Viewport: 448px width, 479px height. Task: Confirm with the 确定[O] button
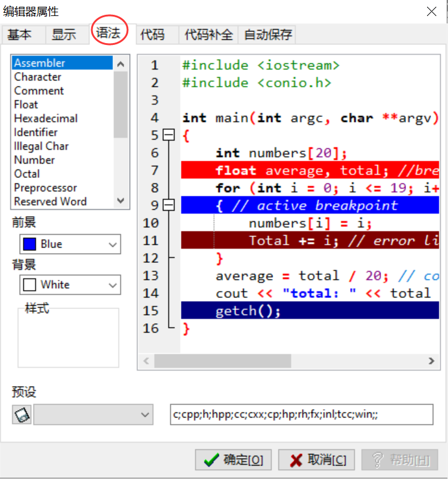click(234, 460)
